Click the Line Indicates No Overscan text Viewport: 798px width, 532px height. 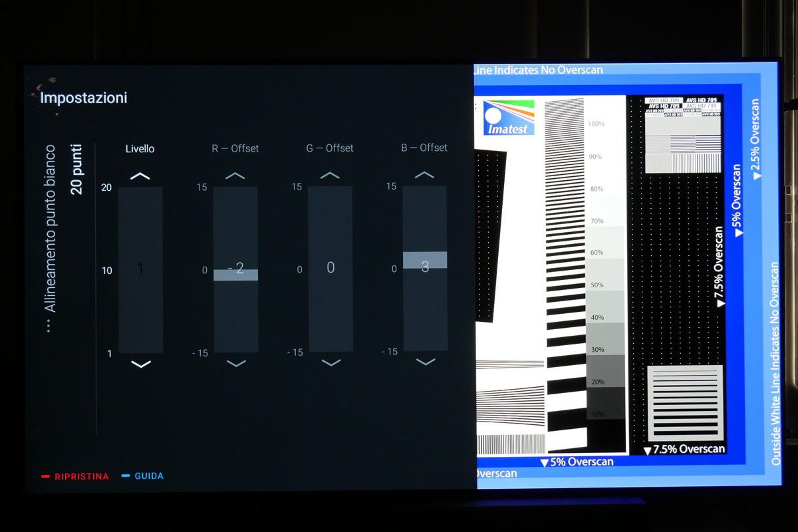[x=538, y=70]
